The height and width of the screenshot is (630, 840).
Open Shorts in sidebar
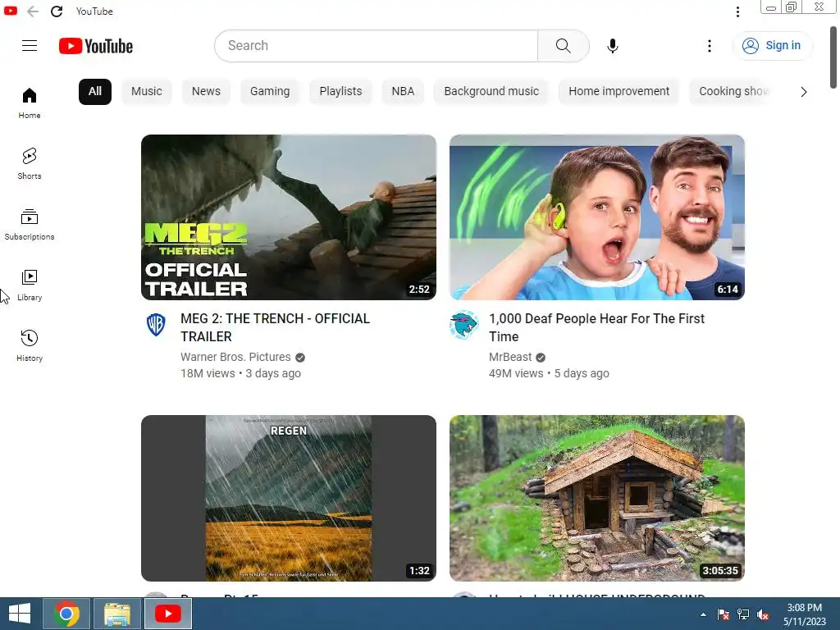pyautogui.click(x=30, y=163)
